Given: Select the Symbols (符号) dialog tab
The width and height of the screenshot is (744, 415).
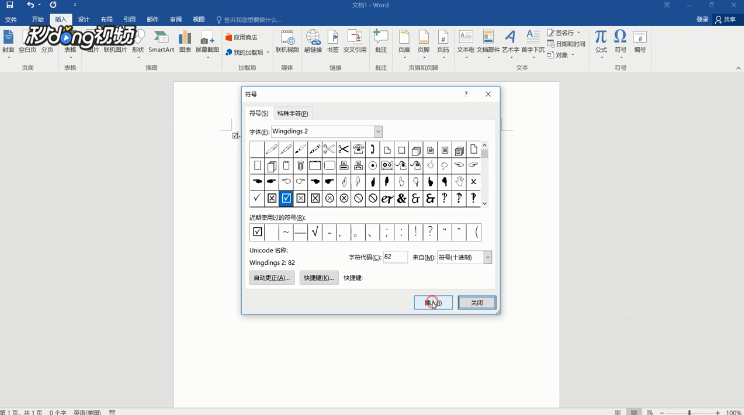Looking at the screenshot, I should (259, 113).
